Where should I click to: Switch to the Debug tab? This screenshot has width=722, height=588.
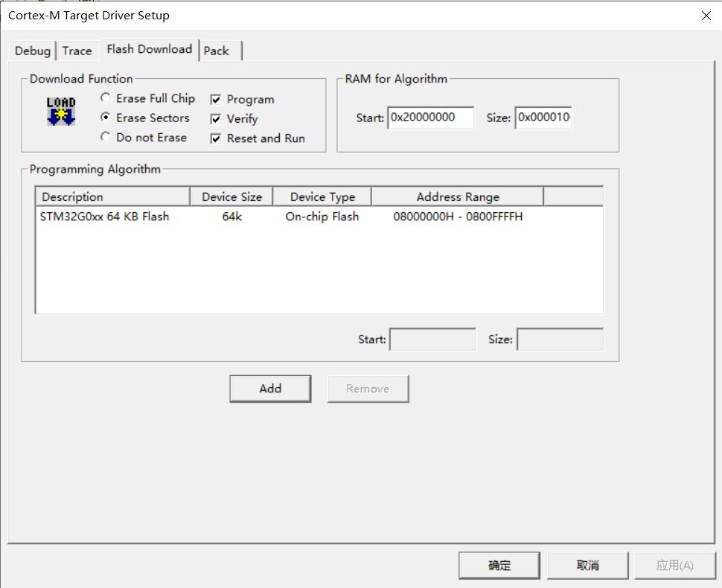click(33, 51)
